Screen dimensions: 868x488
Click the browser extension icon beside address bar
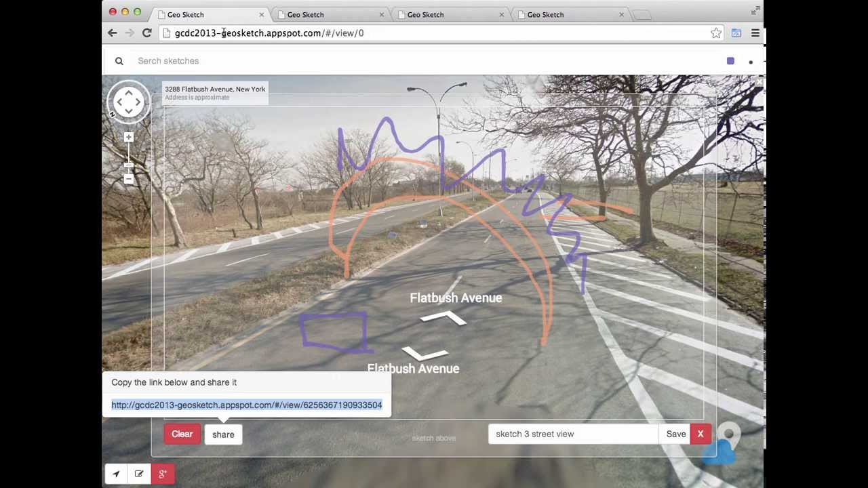(736, 33)
